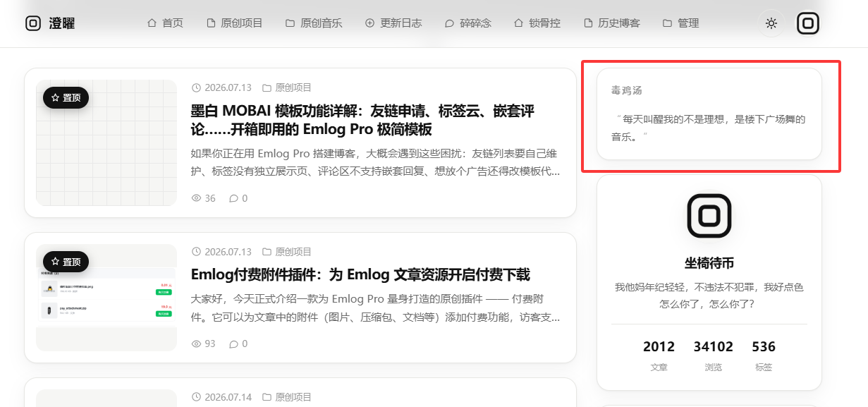The height and width of the screenshot is (407, 868).
Task: Click the 原创项目 category of 墨白 MOBAI post
Action: click(293, 88)
